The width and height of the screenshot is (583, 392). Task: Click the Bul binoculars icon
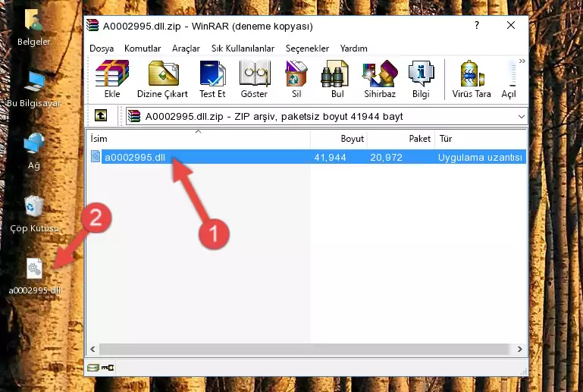tap(337, 79)
